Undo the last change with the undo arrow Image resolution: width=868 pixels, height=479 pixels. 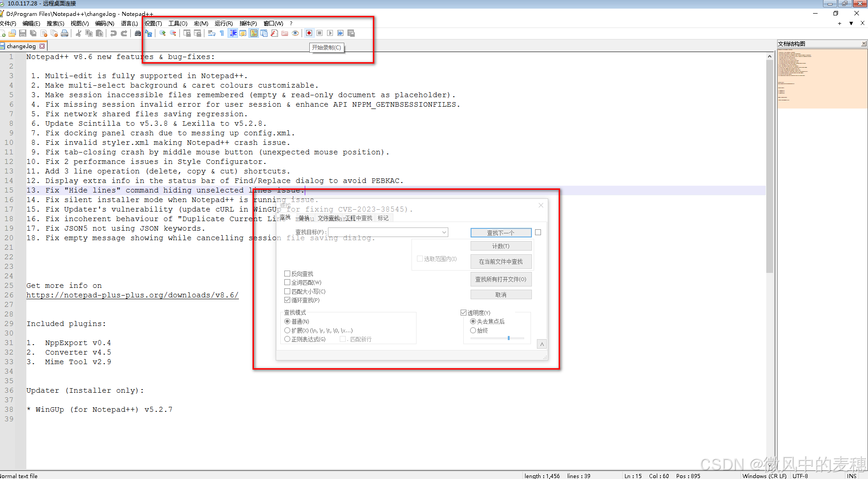114,33
